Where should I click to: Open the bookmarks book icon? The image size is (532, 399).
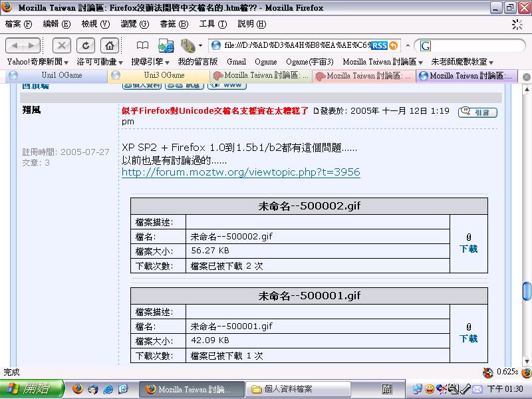point(142,45)
